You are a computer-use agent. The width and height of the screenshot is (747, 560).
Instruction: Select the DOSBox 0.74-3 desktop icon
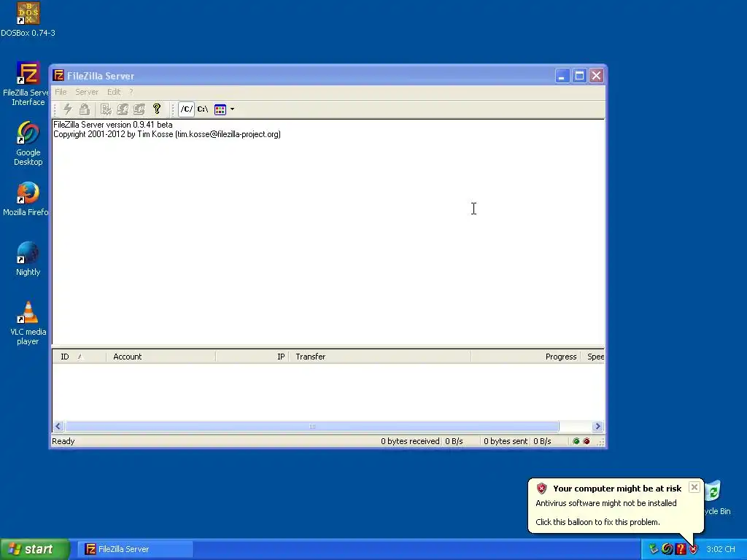point(28,20)
